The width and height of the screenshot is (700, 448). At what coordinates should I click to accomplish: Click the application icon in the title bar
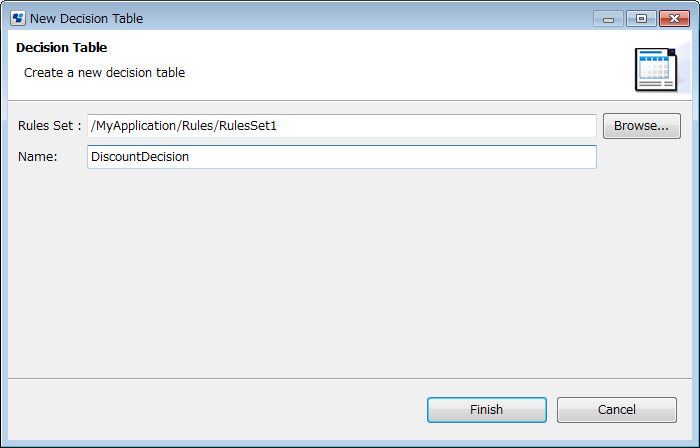(18, 18)
